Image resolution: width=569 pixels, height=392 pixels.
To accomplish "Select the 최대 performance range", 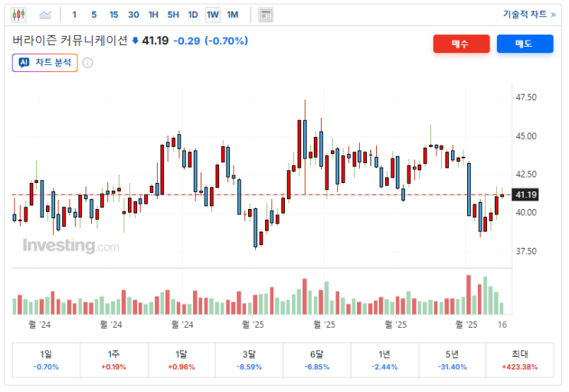I will click(x=520, y=360).
